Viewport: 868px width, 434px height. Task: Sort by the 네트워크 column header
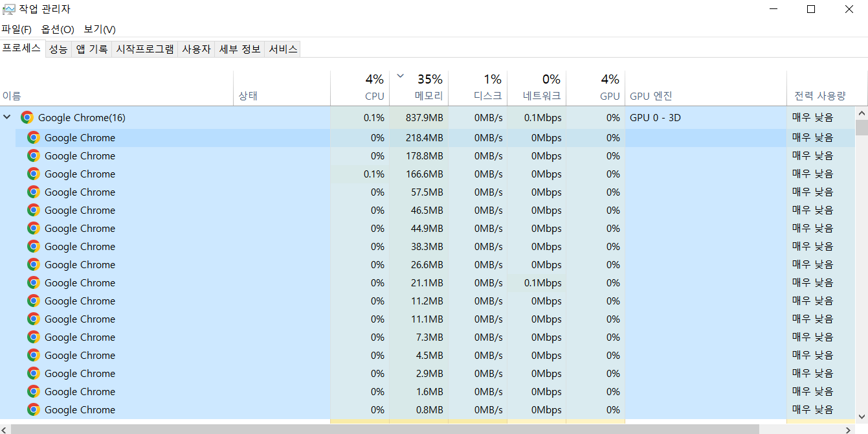537,88
